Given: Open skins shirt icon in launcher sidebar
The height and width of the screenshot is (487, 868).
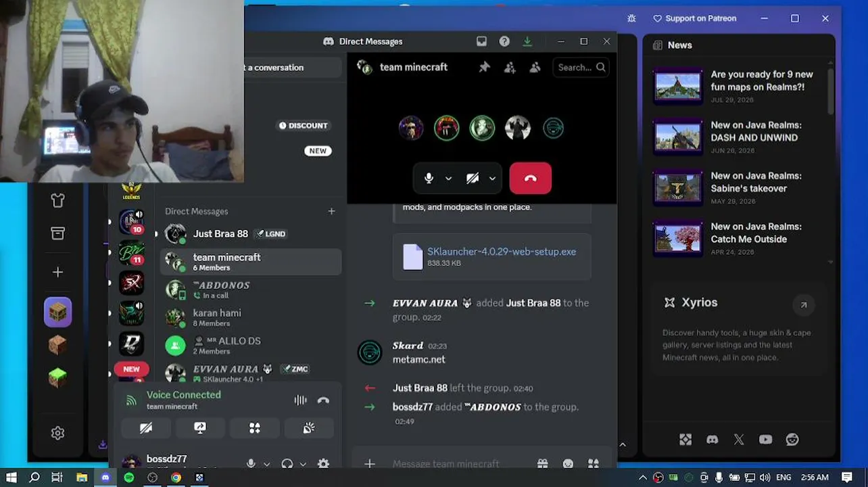Looking at the screenshot, I should click(x=57, y=200).
